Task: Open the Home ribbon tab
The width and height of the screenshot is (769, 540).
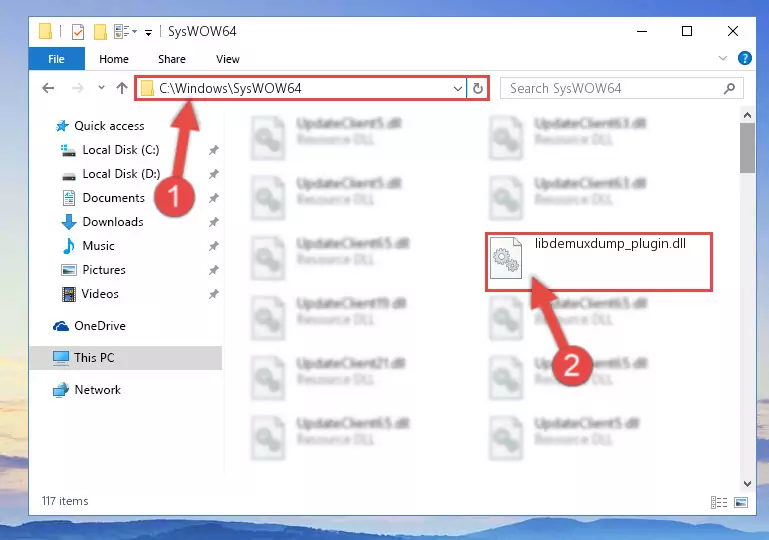Action: [x=114, y=59]
